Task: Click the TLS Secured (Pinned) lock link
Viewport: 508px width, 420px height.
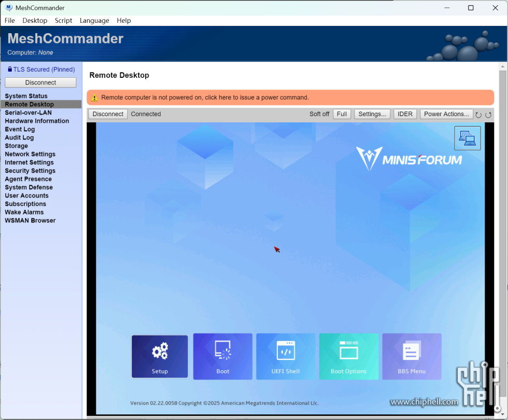Action: pyautogui.click(x=41, y=69)
